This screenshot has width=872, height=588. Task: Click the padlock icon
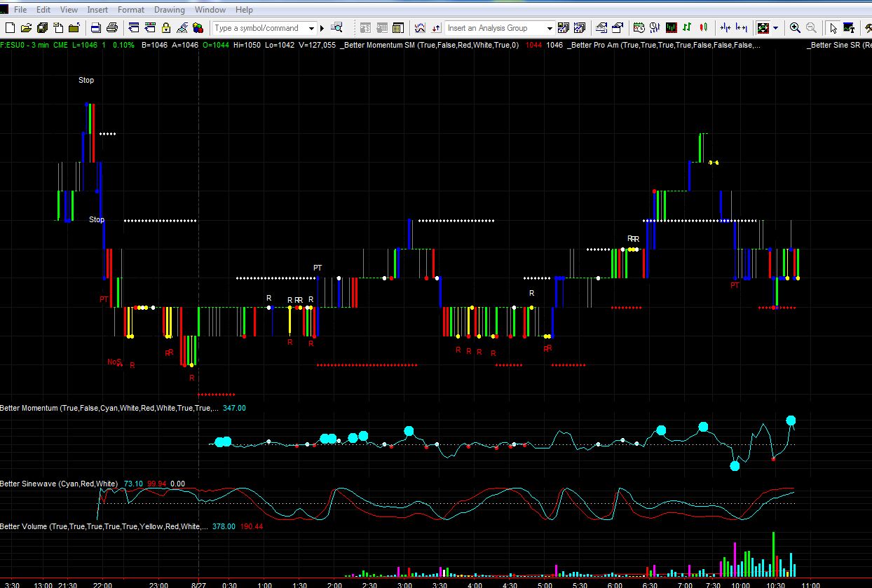click(166, 28)
